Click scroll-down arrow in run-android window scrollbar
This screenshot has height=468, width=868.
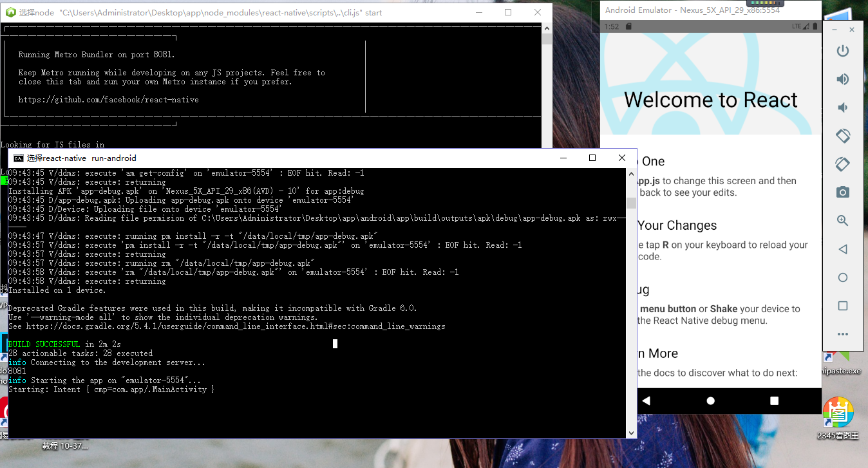click(632, 433)
